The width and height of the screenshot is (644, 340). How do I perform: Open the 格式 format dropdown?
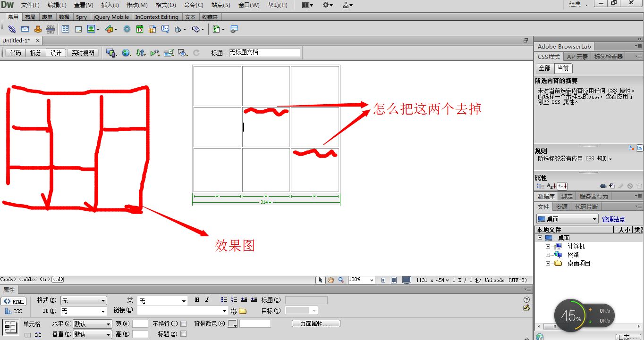click(x=84, y=300)
